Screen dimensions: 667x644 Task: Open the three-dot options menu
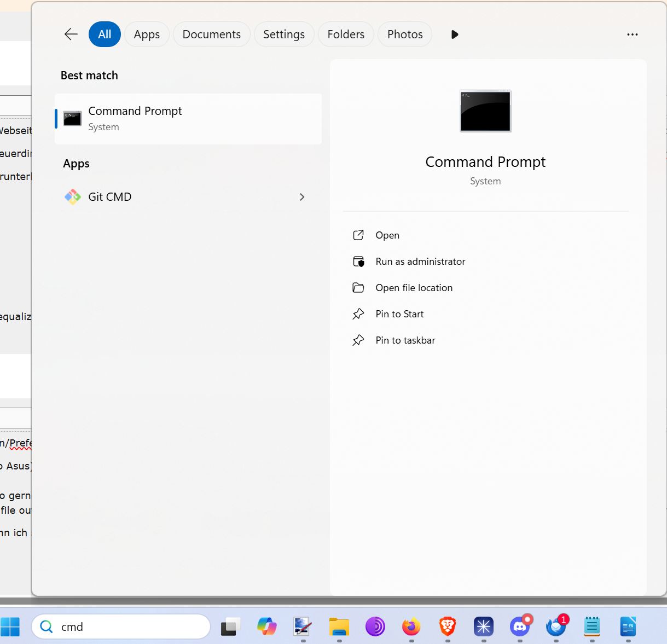click(633, 34)
